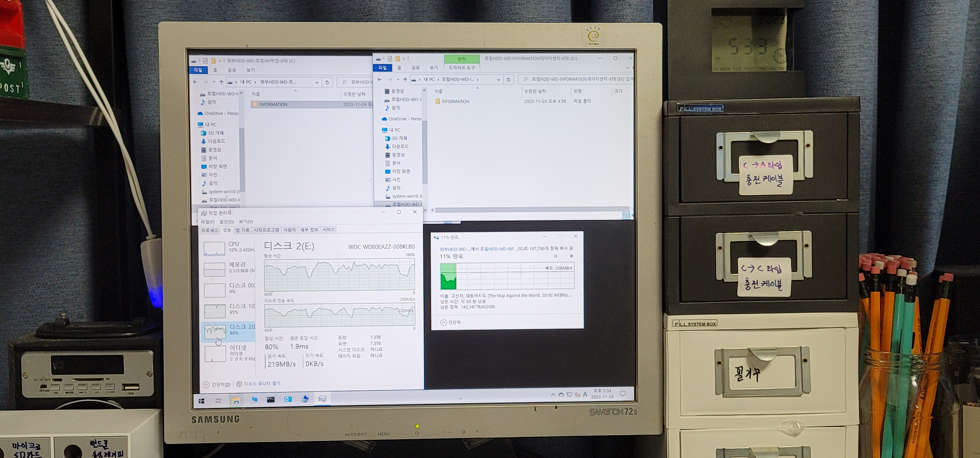The height and width of the screenshot is (458, 980).
Task: Switch to the 프로세스 tab
Action: (x=210, y=230)
